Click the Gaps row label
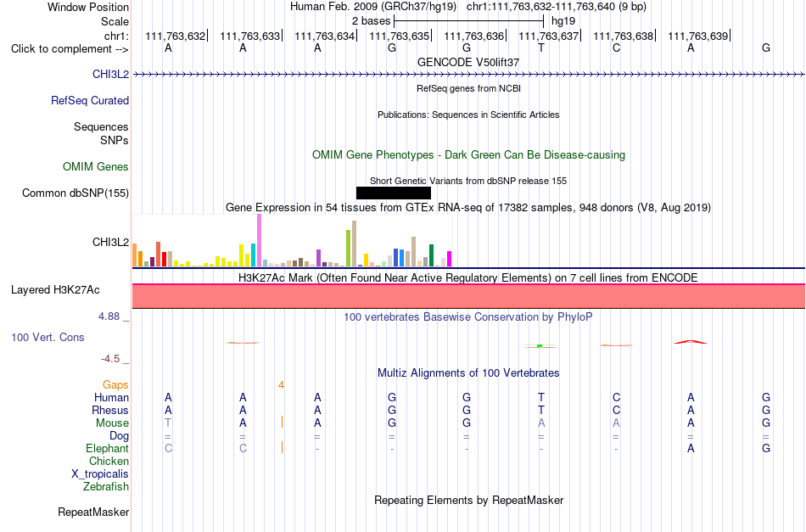The height and width of the screenshot is (532, 806). coord(115,385)
